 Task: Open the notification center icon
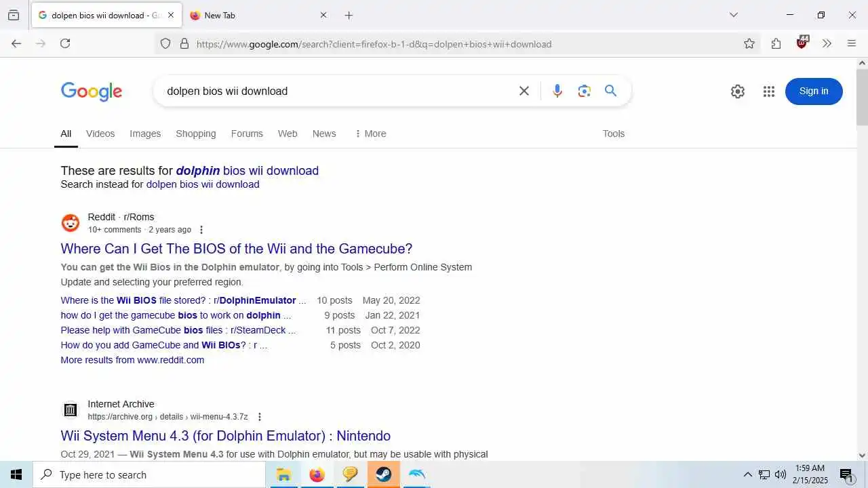846,474
